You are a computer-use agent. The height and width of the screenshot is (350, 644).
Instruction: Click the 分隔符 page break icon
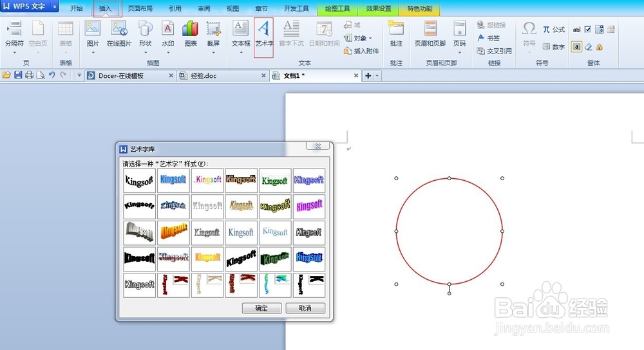14,29
